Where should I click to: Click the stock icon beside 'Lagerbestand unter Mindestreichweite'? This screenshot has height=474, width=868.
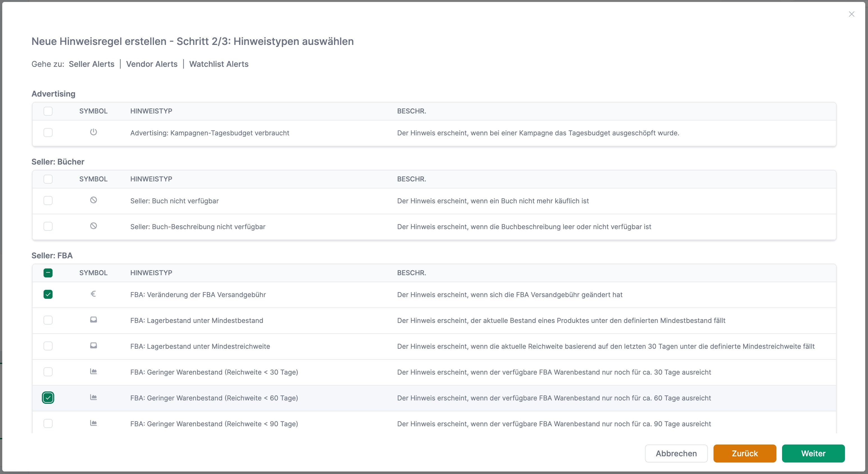(x=93, y=346)
